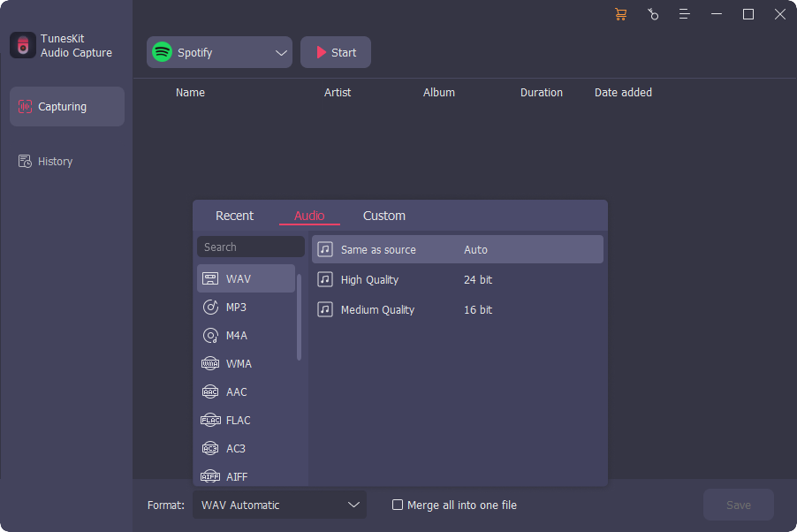Click the key registration icon
This screenshot has height=532, width=797.
tap(652, 14)
